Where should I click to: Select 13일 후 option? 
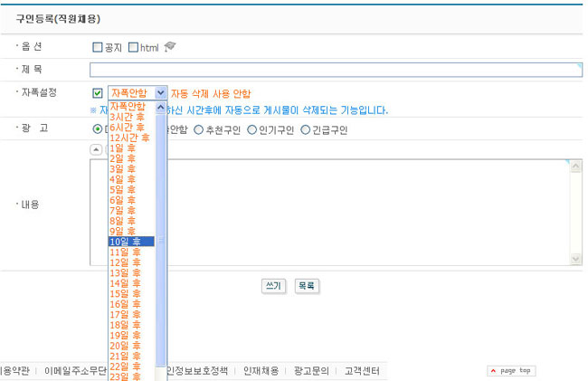(x=131, y=273)
